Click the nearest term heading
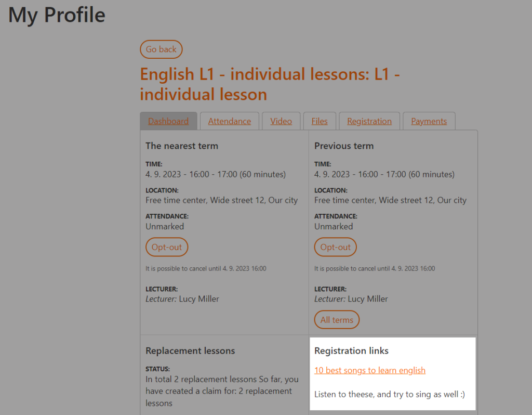The height and width of the screenshot is (415, 532). coord(182,146)
